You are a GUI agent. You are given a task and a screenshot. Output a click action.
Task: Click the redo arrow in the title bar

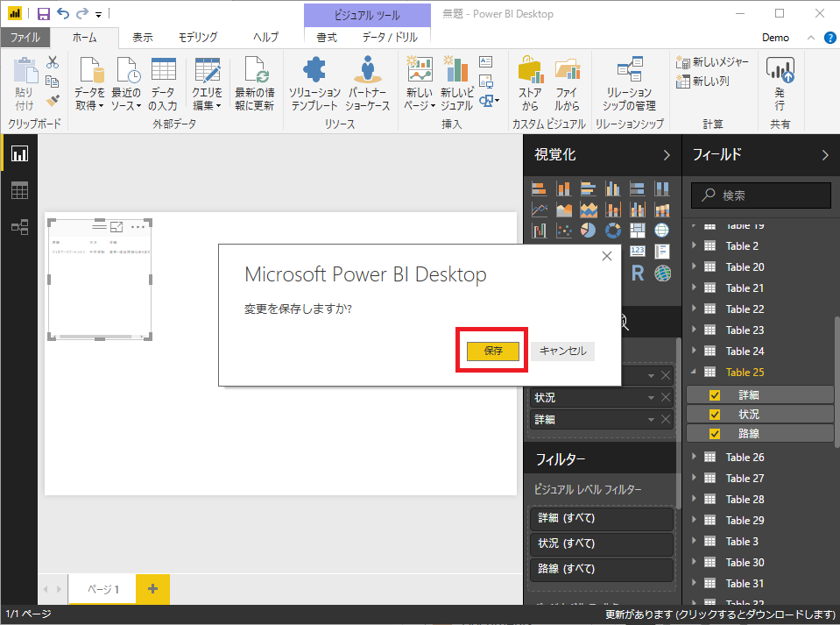click(x=82, y=13)
